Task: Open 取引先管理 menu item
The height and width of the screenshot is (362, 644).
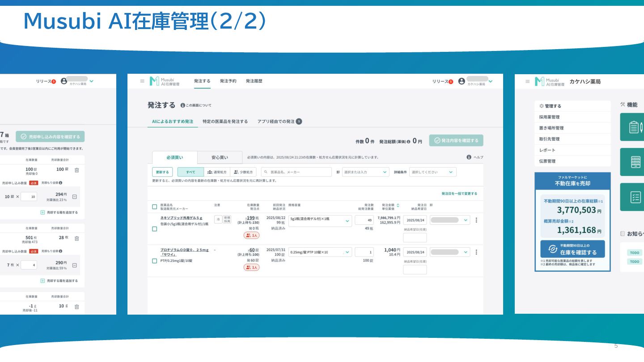Action: point(572,139)
